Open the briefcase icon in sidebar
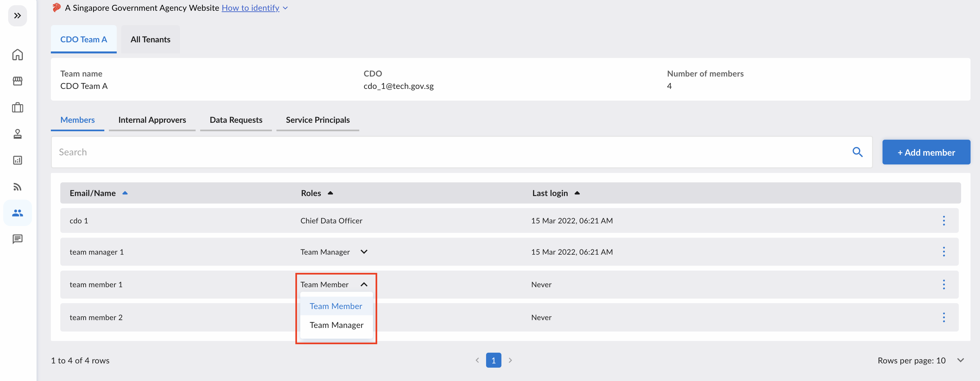Viewport: 980px width, 381px height. pyautogui.click(x=18, y=107)
